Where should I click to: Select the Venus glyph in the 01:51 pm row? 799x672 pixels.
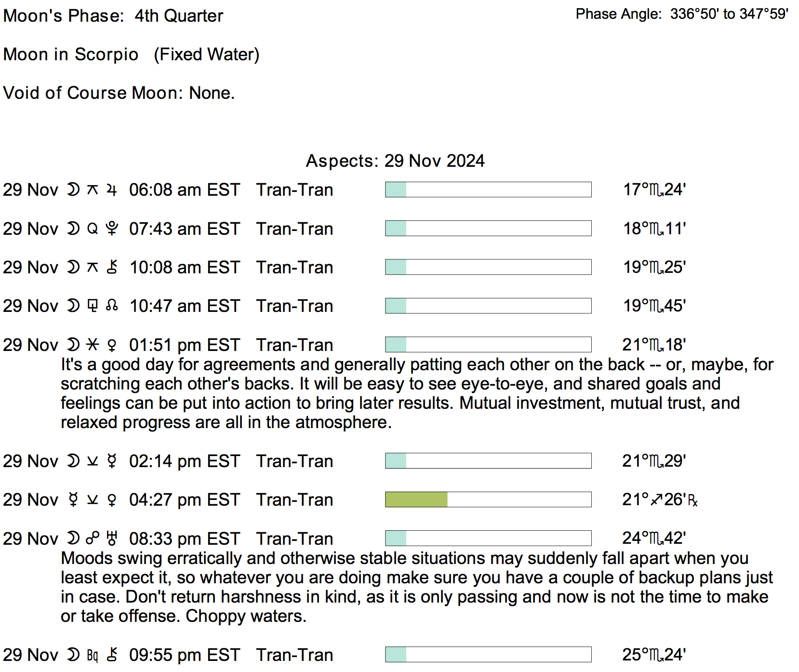click(112, 345)
